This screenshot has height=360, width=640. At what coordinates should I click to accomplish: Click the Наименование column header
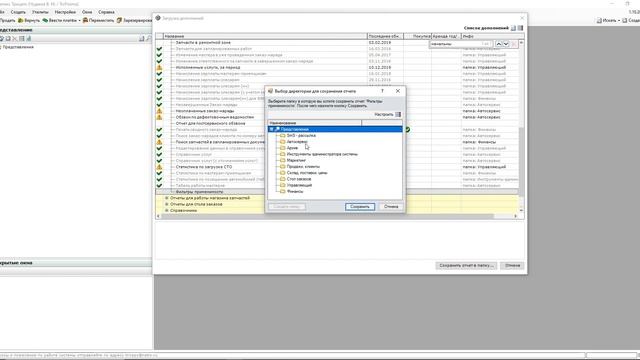tap(314, 122)
